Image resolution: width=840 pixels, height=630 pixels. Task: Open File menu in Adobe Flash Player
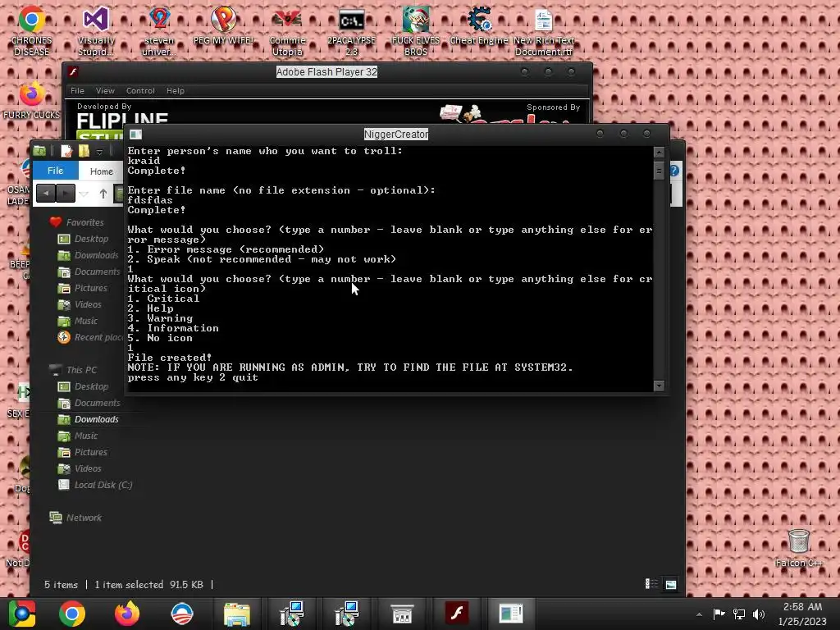(x=78, y=90)
